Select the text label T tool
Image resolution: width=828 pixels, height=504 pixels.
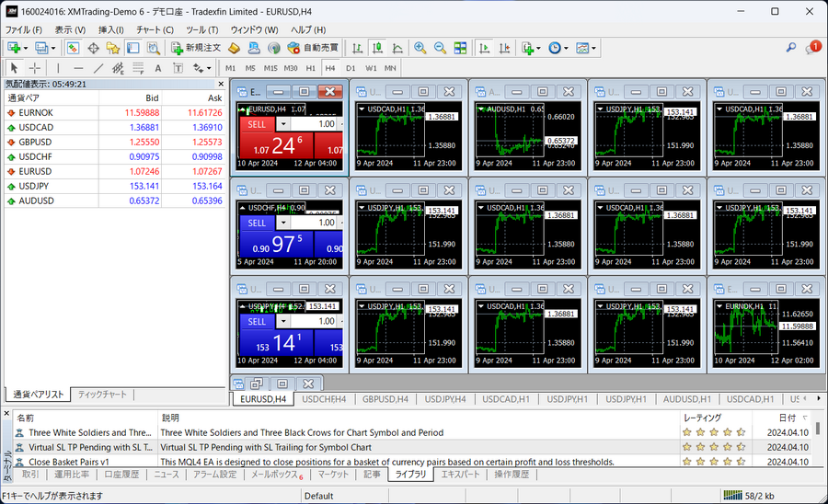click(x=178, y=68)
